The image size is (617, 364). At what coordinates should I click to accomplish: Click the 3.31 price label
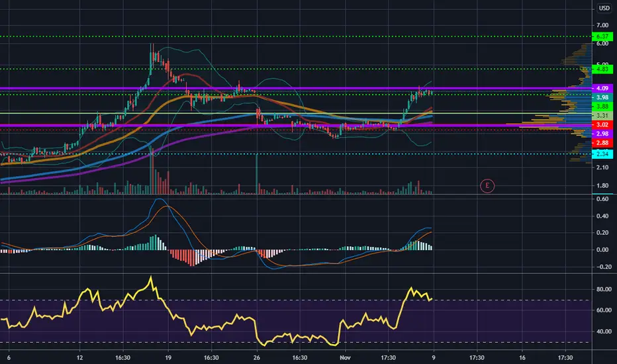[x=602, y=115]
